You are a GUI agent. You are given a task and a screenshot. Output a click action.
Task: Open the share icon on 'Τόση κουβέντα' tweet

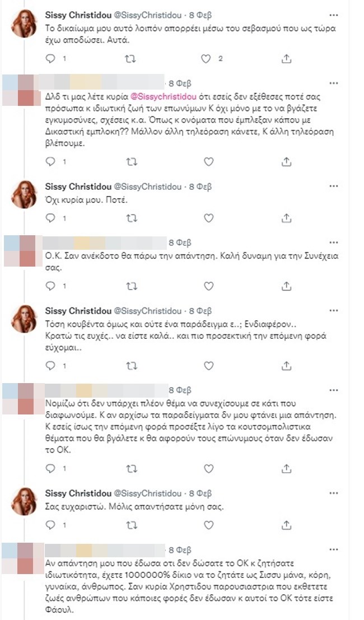pos(288,368)
